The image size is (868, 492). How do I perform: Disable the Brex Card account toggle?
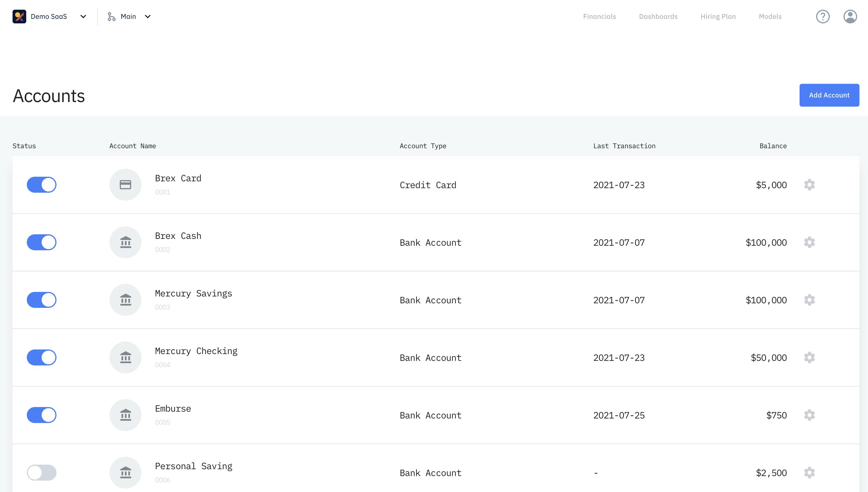[x=42, y=185]
